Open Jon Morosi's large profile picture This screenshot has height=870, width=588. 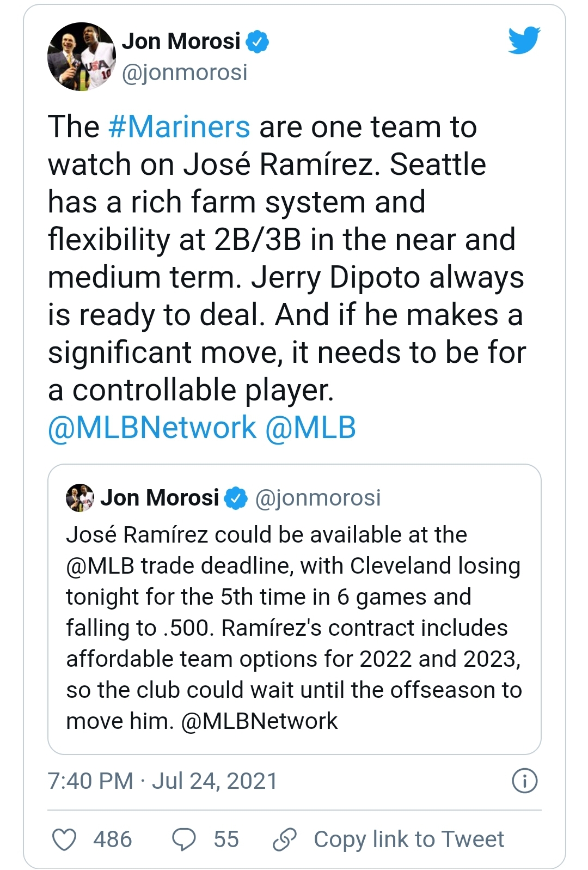[x=82, y=57]
